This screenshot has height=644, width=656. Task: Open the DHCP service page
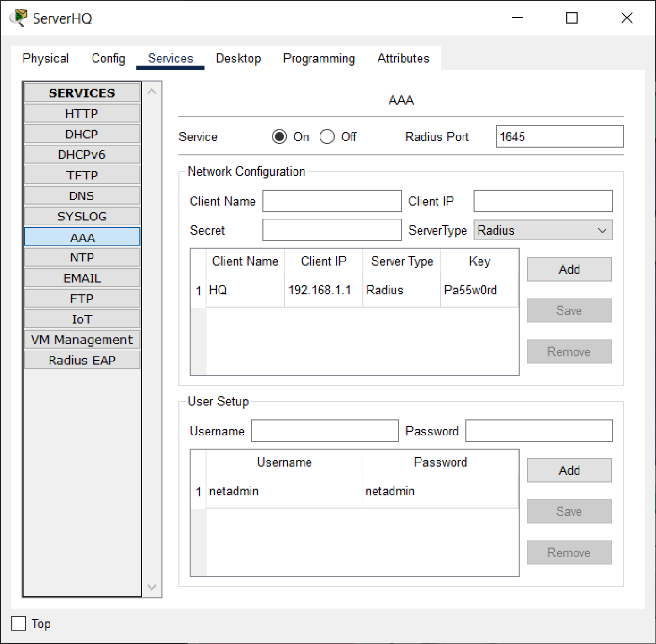click(x=81, y=134)
